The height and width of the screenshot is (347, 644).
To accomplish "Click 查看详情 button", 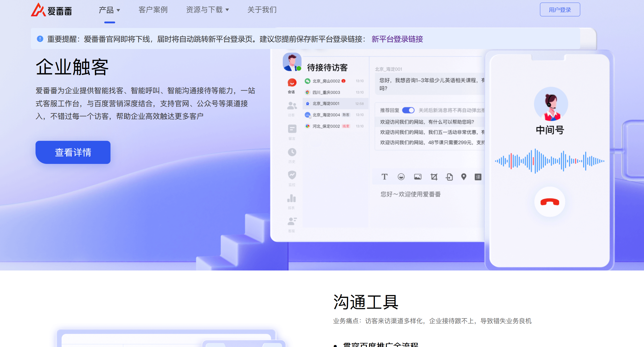I will tap(73, 152).
